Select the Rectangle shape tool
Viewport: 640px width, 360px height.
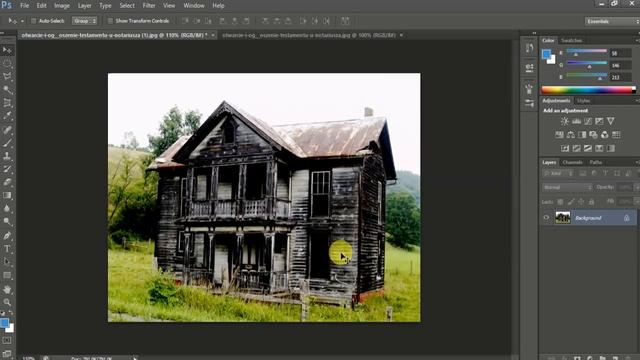click(7, 276)
